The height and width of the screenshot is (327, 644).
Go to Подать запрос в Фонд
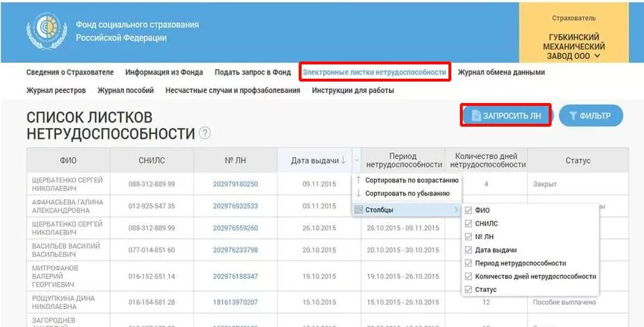(x=253, y=72)
